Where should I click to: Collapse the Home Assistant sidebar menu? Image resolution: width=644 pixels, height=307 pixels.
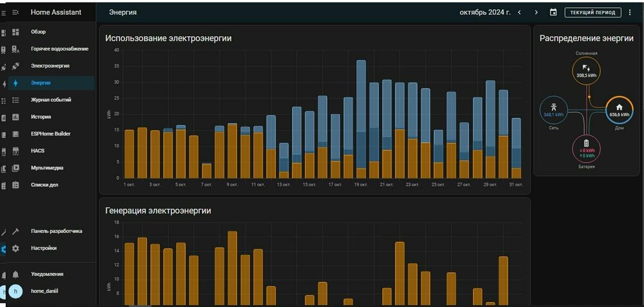pos(16,12)
